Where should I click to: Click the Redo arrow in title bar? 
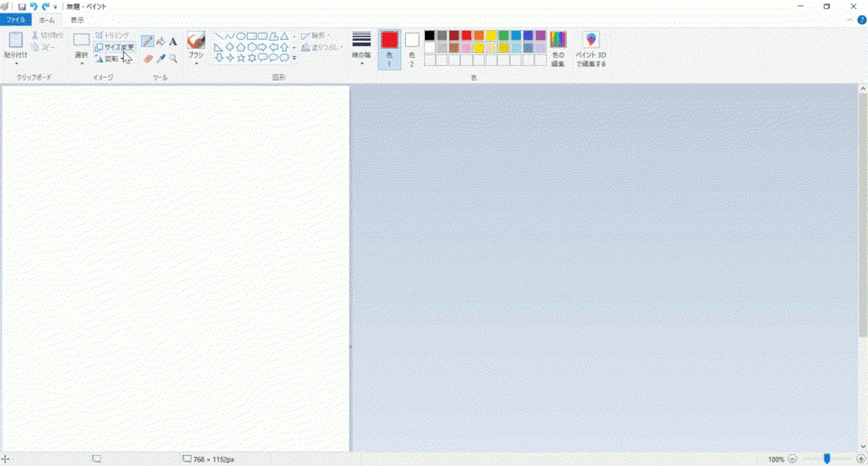[45, 7]
